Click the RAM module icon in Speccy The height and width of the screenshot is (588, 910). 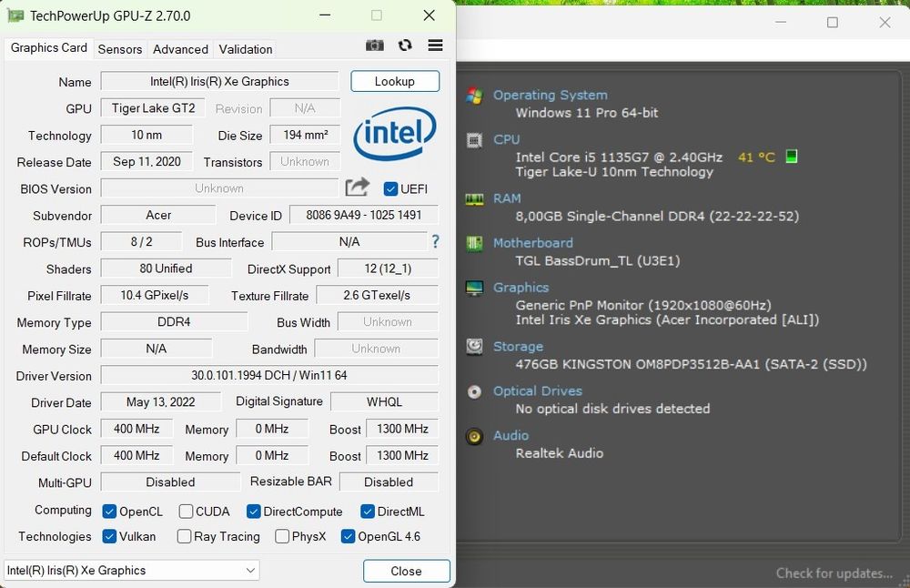474,199
